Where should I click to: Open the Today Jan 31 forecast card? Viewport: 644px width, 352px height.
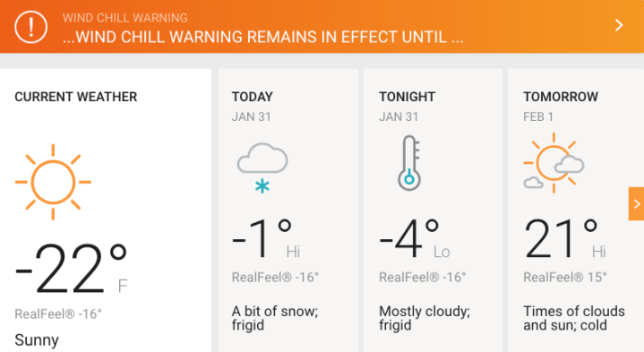288,210
